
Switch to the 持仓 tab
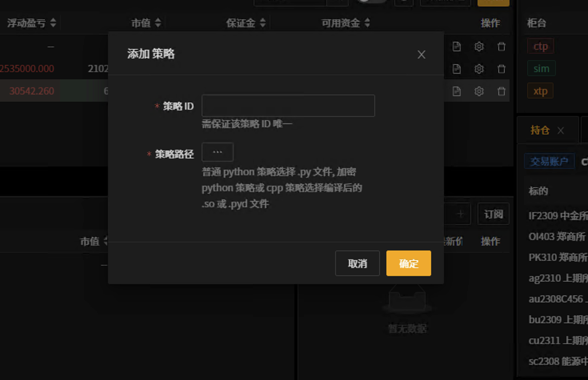[540, 130]
